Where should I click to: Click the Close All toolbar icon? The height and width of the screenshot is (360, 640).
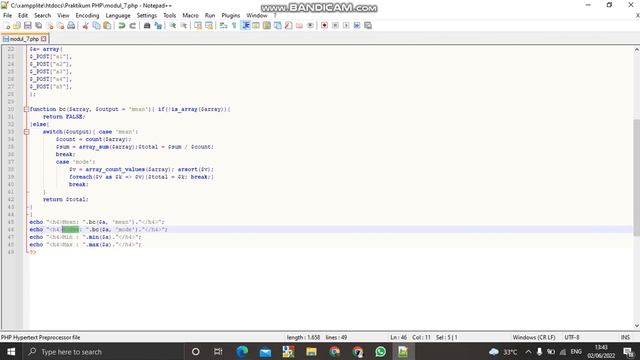click(x=60, y=26)
